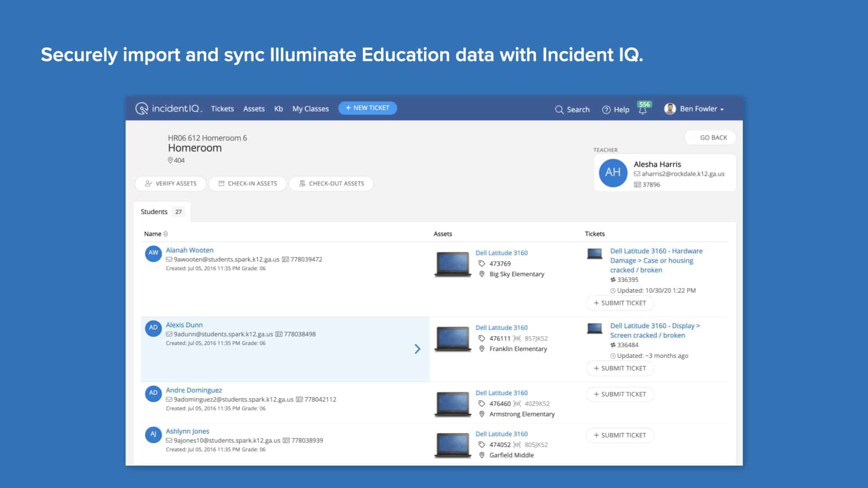Toggle the Name column sort arrows
This screenshot has height=488, width=868.
pyautogui.click(x=165, y=234)
